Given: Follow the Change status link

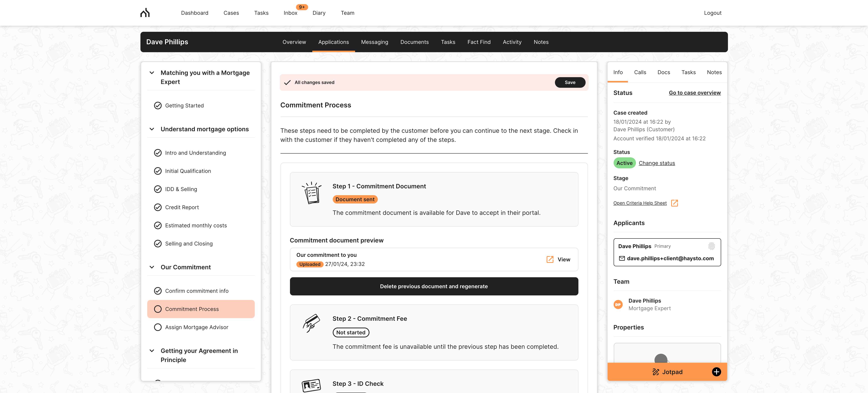Looking at the screenshot, I should (x=657, y=163).
